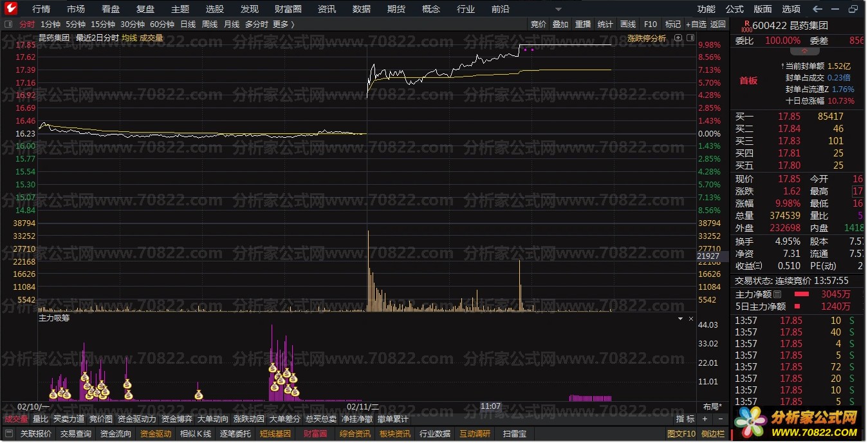Open 逐笔委托 in bottom bar
This screenshot has height=443, width=868.
[235, 434]
